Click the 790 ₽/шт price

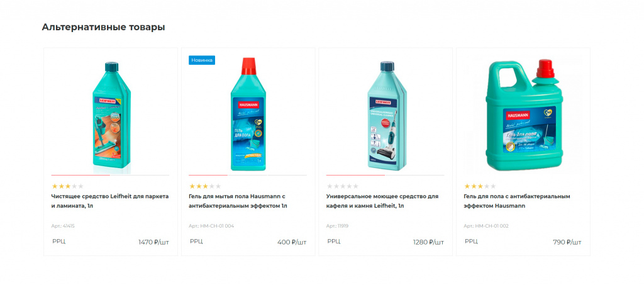click(x=567, y=242)
